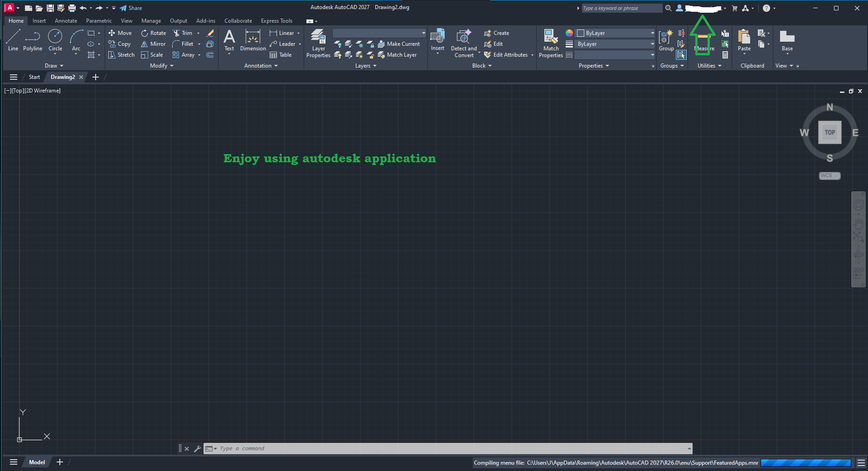The height and width of the screenshot is (471, 868).
Task: Open the Text annotation tool
Action: coord(229,40)
